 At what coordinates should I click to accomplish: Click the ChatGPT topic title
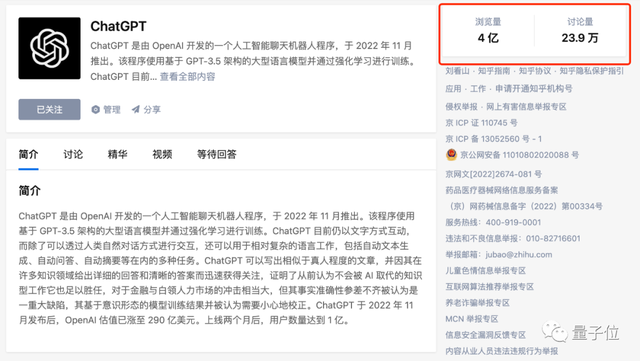tap(118, 26)
